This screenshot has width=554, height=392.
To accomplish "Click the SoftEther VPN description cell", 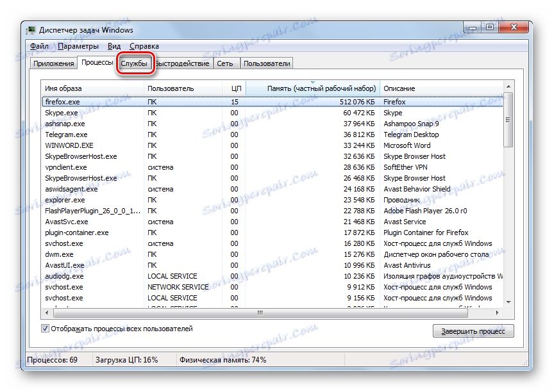I will (x=406, y=167).
